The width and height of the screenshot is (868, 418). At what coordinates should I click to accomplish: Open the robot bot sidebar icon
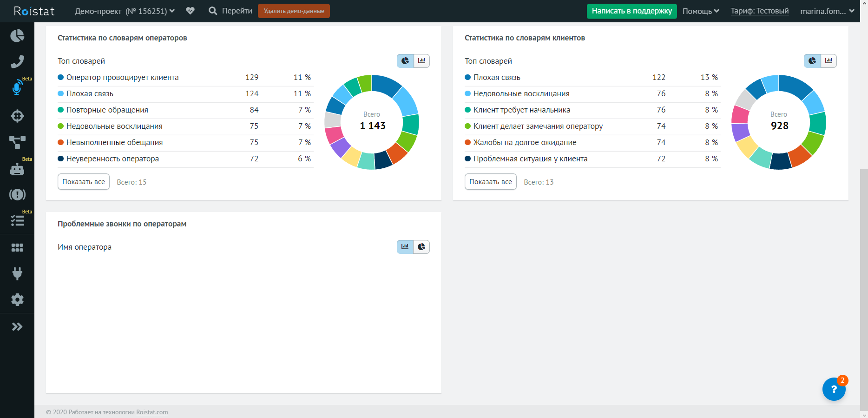[x=17, y=169]
